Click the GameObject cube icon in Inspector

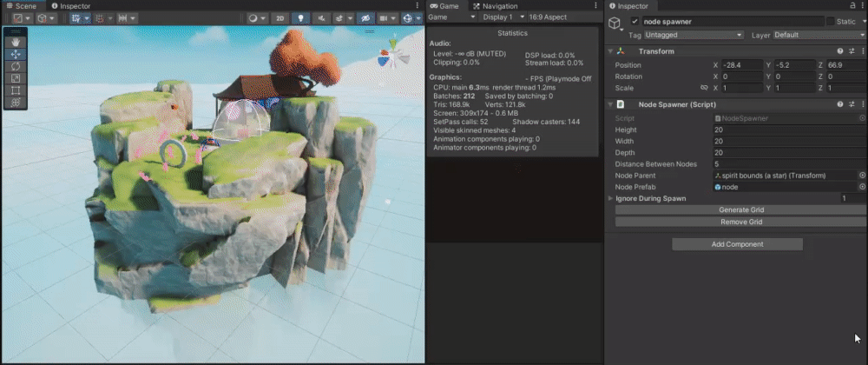tap(615, 23)
